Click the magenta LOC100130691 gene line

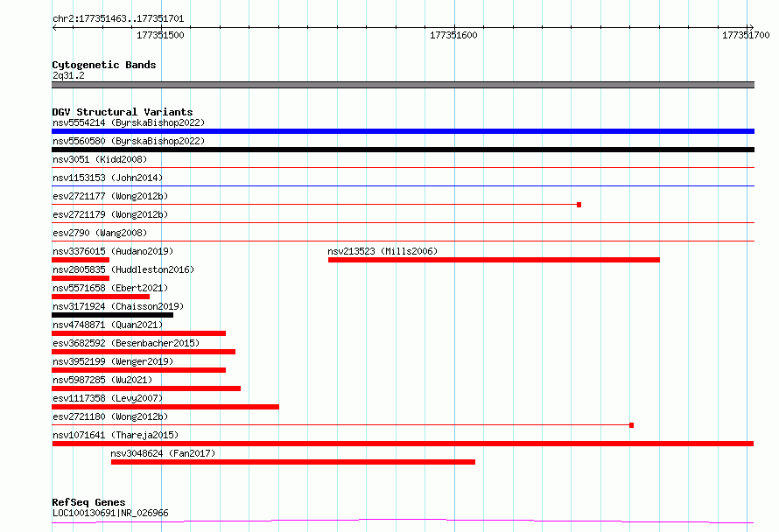point(403,521)
